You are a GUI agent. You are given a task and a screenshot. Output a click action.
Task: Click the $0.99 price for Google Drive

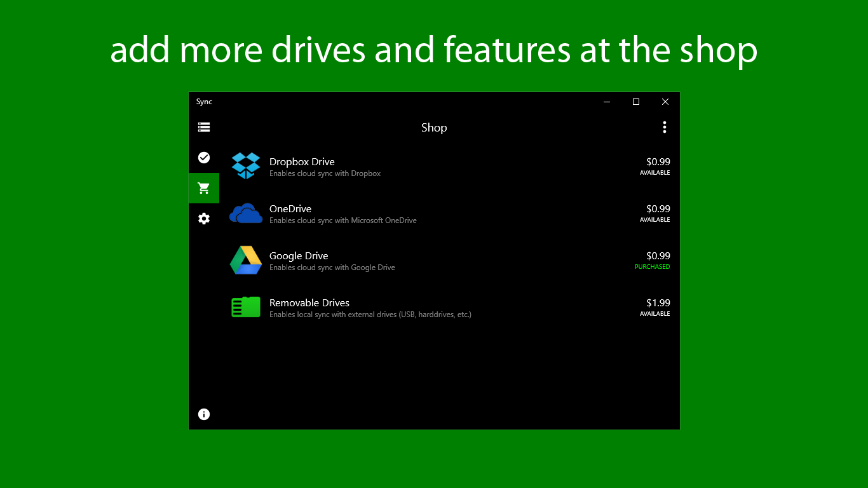click(x=658, y=255)
